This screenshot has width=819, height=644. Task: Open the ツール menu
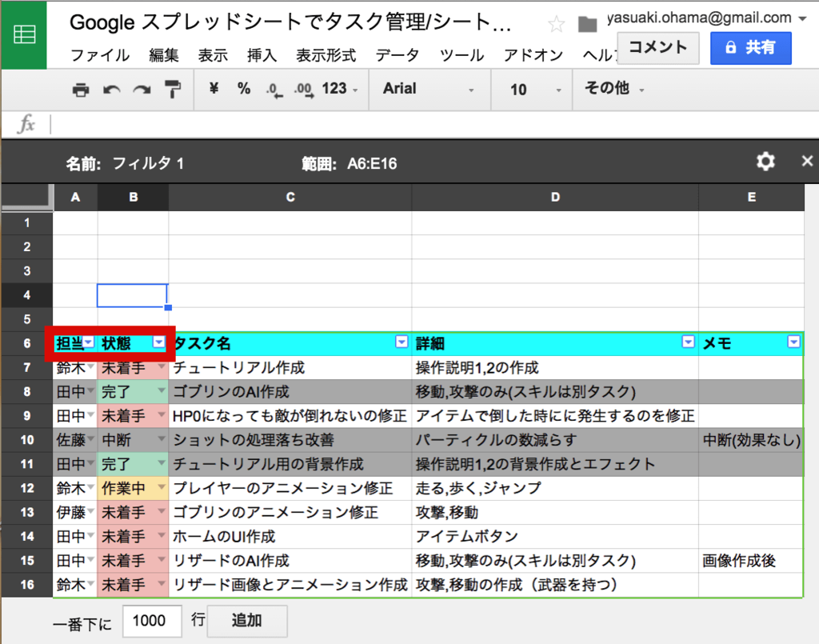point(461,55)
